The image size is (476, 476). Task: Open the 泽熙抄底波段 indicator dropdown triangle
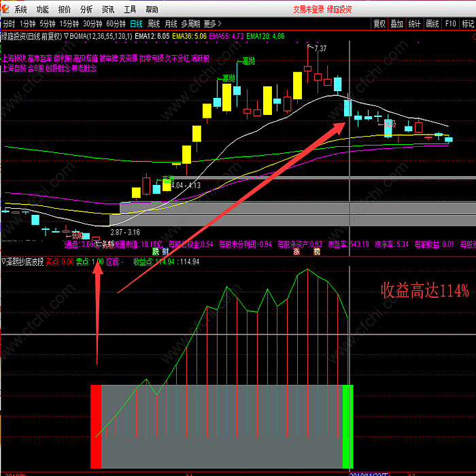tap(3, 262)
